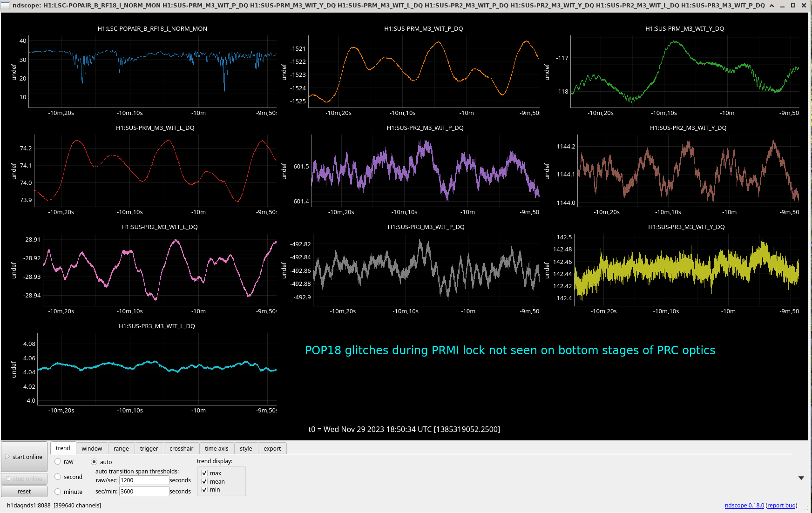Switch to the crosshair tab

click(181, 448)
